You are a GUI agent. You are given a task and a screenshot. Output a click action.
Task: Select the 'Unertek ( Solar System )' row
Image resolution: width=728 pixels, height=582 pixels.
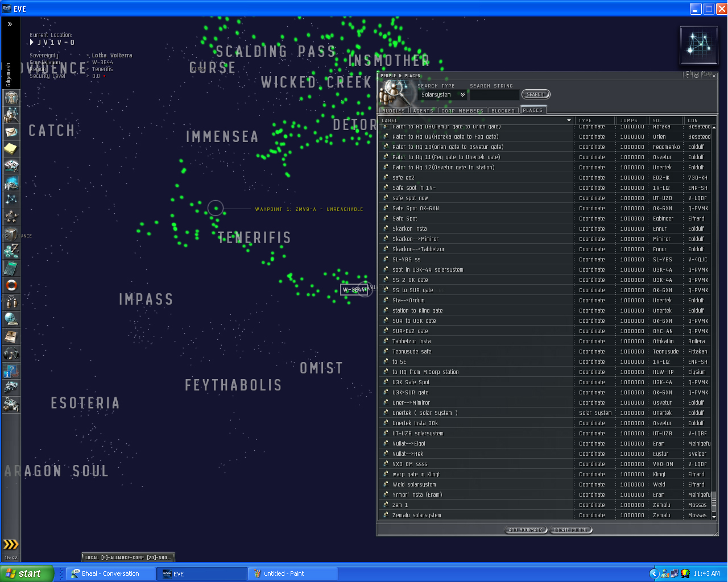[545, 413]
